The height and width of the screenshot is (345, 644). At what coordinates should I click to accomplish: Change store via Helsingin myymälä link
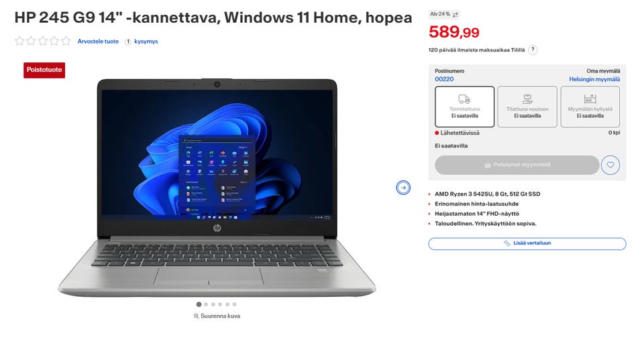[x=594, y=79]
